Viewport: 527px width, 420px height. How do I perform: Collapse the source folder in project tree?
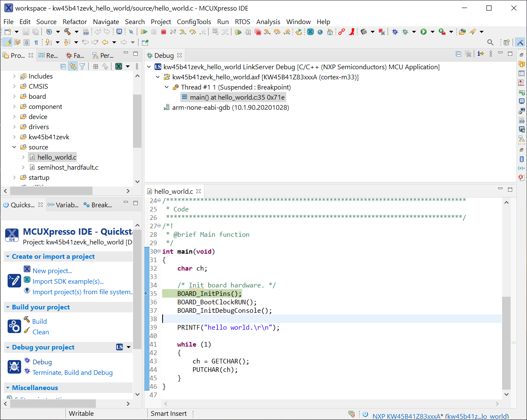(14, 147)
